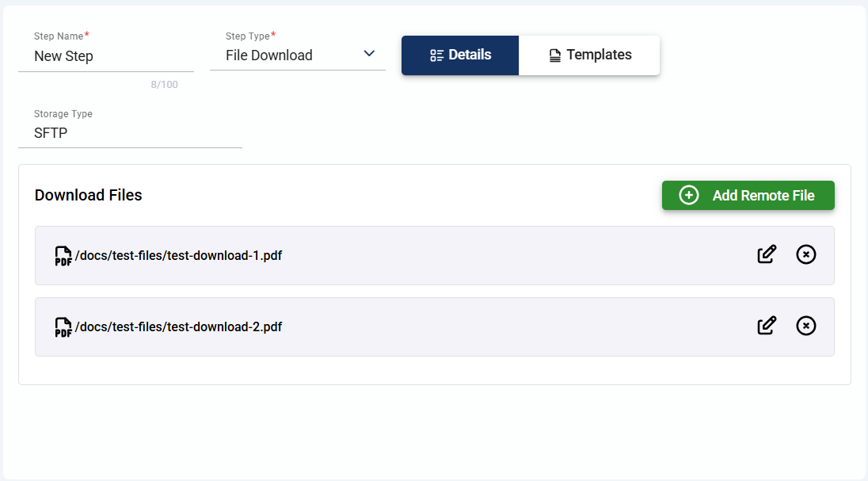Click the Download Files section heading
Screen dimensions: 868x481
click(x=89, y=195)
